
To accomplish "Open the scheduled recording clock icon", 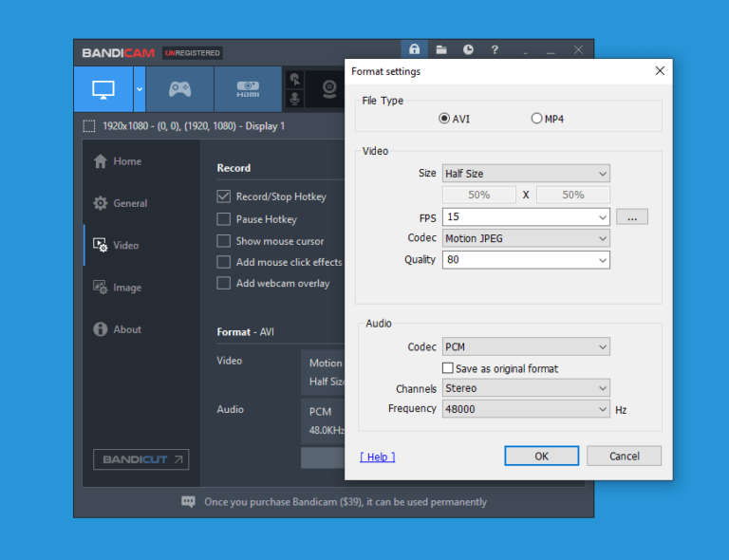I will tap(468, 49).
